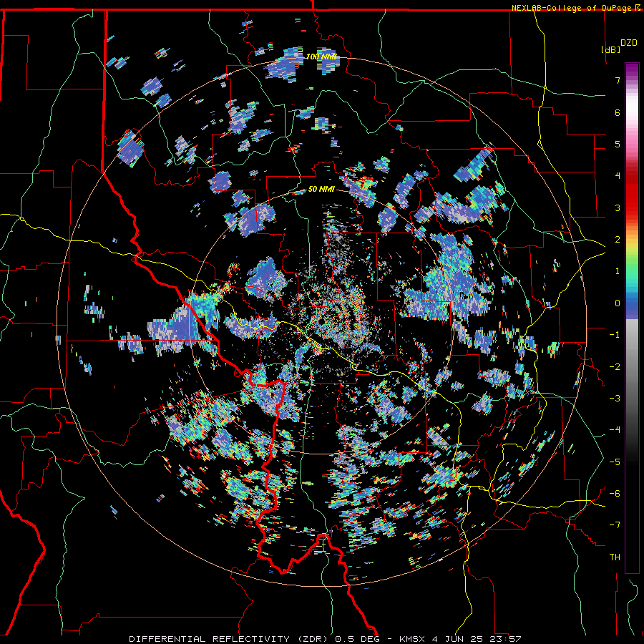Click the [dB] units label
The height and width of the screenshot is (644, 644).
611,49
